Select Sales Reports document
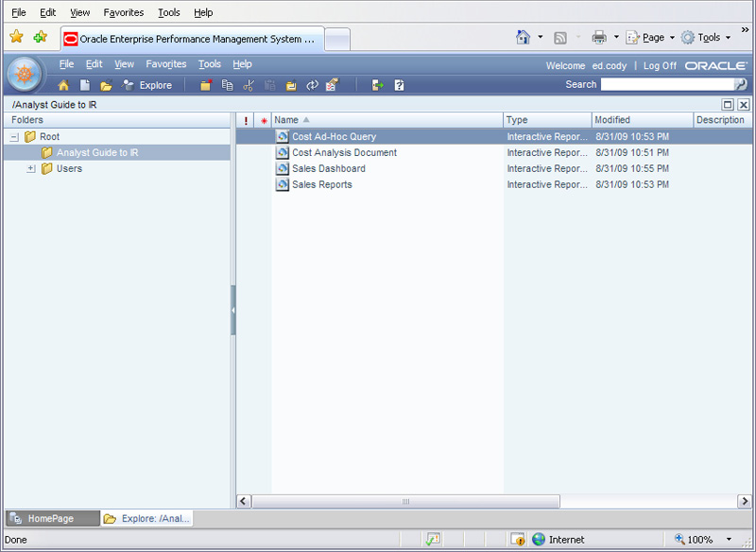Image resolution: width=756 pixels, height=552 pixels. point(322,184)
